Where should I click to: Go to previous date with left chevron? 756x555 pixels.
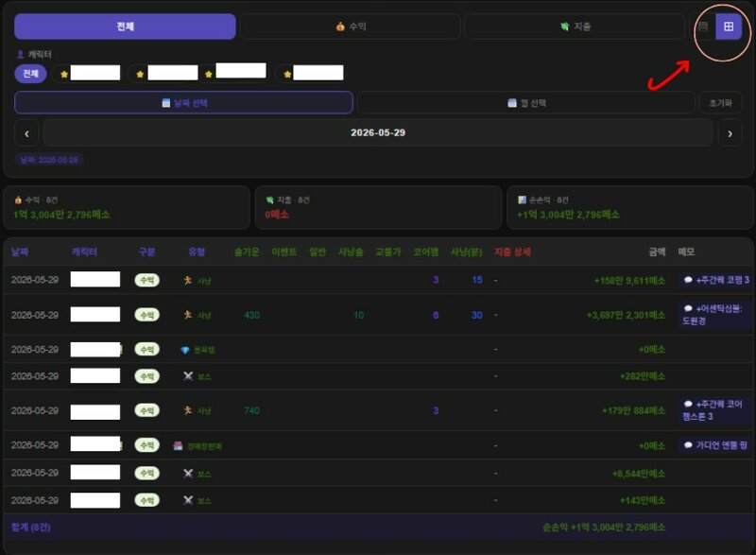[27, 133]
